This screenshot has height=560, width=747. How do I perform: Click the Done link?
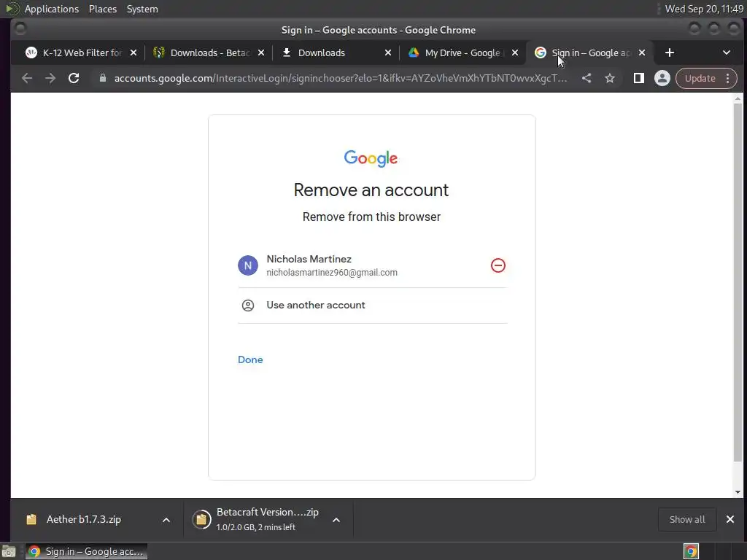click(250, 359)
